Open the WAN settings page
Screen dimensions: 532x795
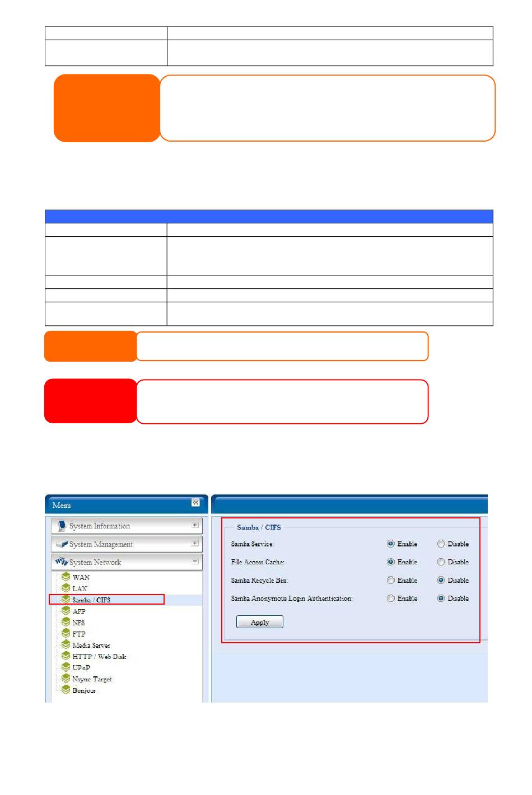tap(81, 577)
